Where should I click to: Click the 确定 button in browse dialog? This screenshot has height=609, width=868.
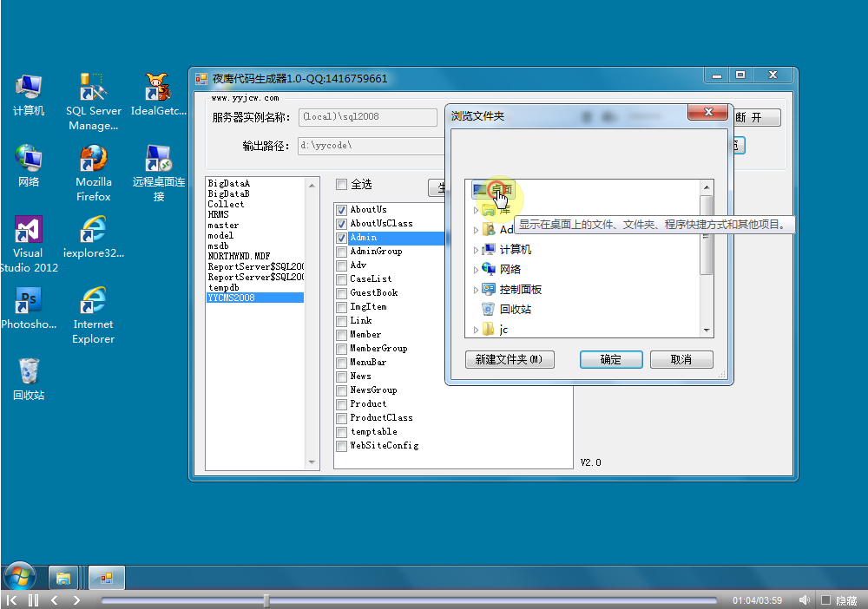[610, 359]
